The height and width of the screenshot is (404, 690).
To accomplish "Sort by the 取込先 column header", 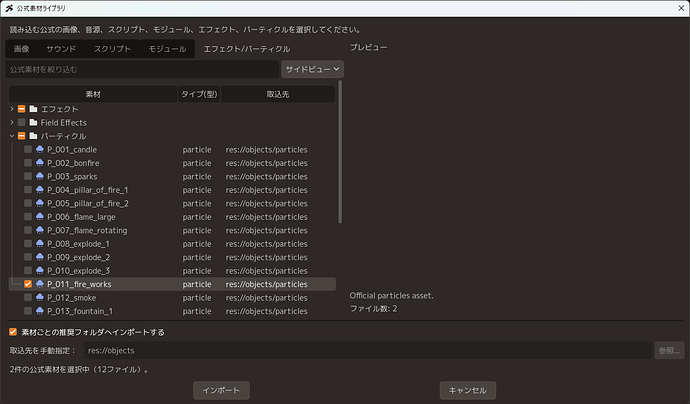I will point(278,94).
